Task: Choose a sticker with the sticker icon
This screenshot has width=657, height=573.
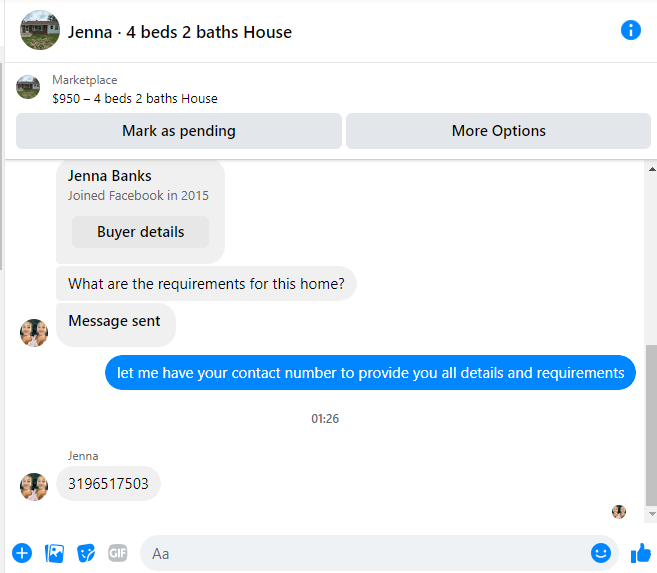Action: click(x=86, y=553)
